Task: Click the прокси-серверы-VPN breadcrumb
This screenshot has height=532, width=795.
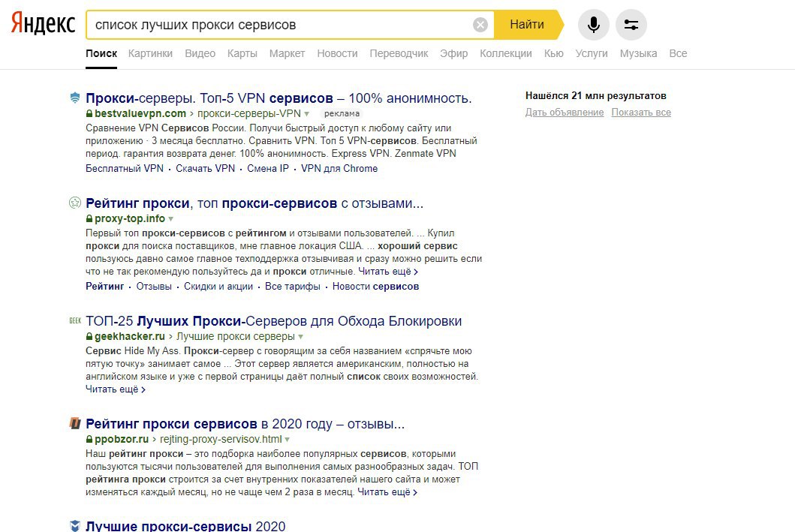Action: coord(249,113)
